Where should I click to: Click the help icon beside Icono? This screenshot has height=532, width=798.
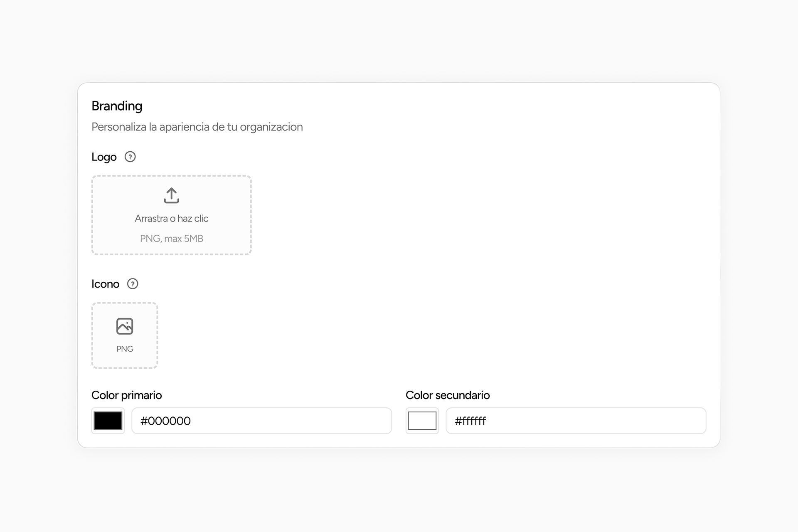[133, 284]
